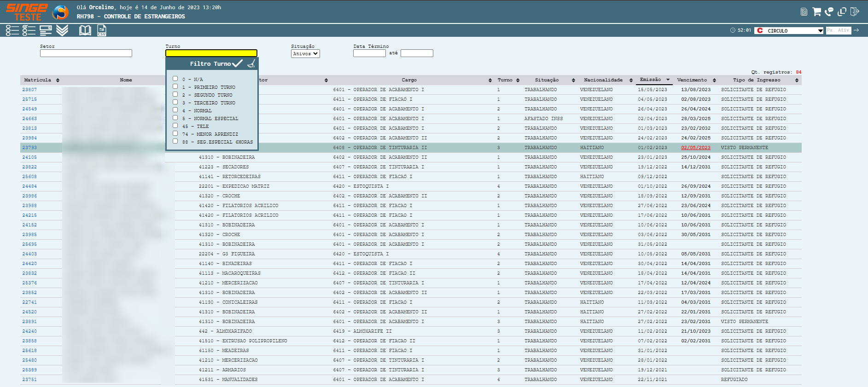The image size is (868, 387).
Task: Confirm the Filtro Turno with checkmark icon
Action: [238, 64]
